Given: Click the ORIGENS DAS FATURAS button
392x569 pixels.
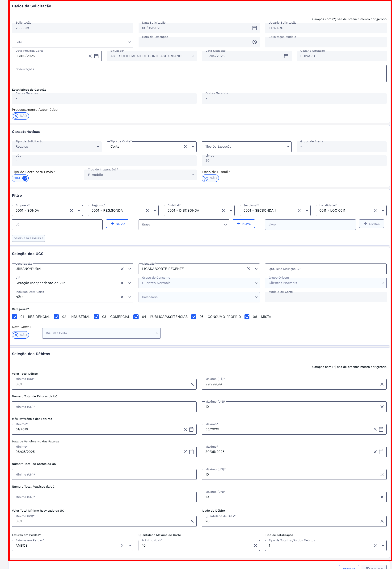Looking at the screenshot, I should [x=28, y=238].
